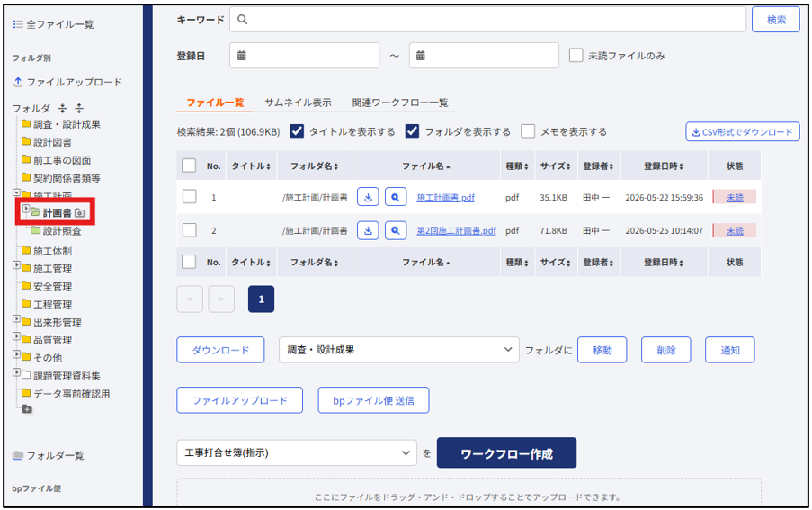Open calendar icon in start 登録日 field
The width and height of the screenshot is (812, 510).
coord(241,56)
